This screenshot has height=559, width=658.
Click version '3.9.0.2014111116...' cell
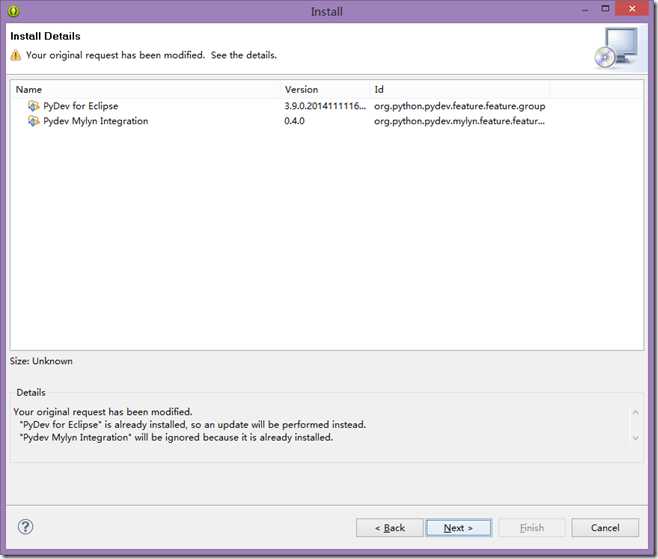325,106
